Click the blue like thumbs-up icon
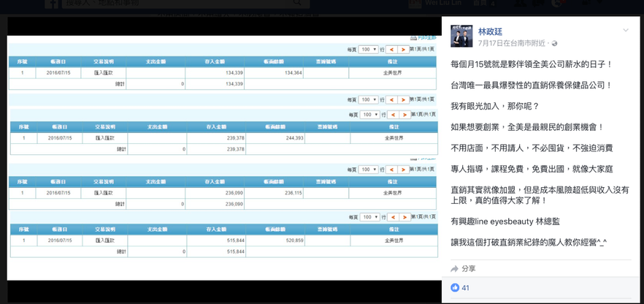Image resolution: width=644 pixels, height=304 pixels. (x=455, y=288)
